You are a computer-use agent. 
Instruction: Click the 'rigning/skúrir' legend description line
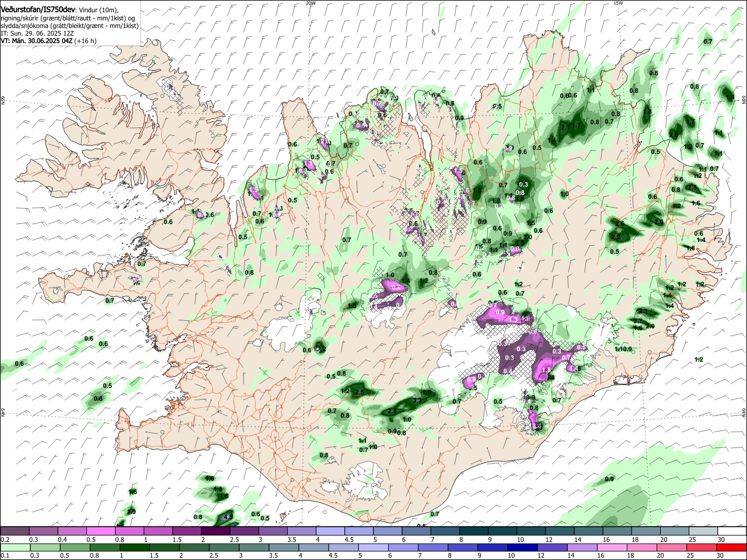pos(67,18)
